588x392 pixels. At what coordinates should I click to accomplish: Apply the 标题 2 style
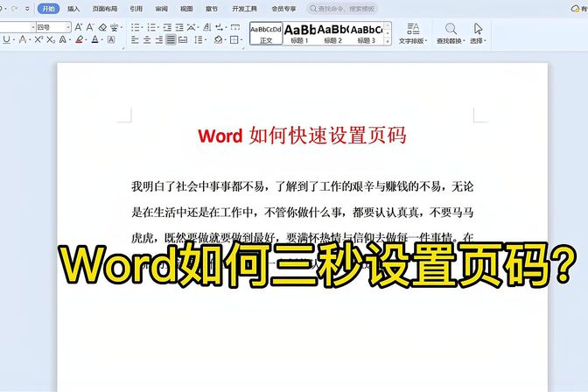click(333, 33)
